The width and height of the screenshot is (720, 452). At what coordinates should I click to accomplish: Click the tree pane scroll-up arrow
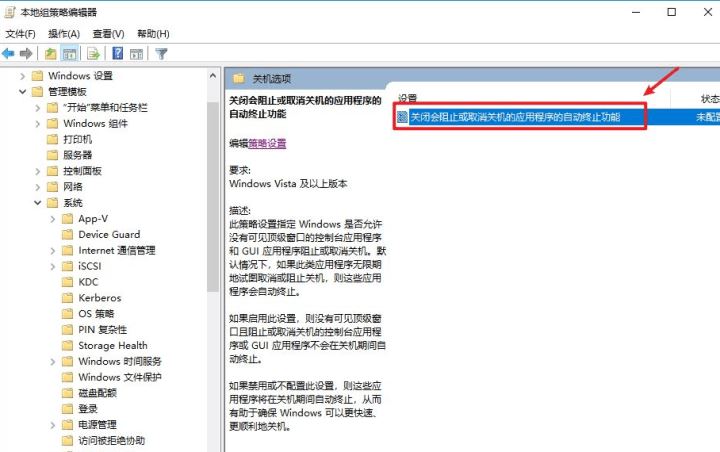point(213,76)
